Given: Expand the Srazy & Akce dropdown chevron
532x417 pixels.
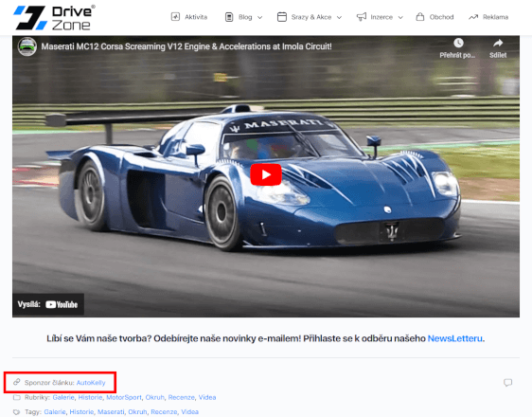Looking at the screenshot, I should click(x=339, y=17).
